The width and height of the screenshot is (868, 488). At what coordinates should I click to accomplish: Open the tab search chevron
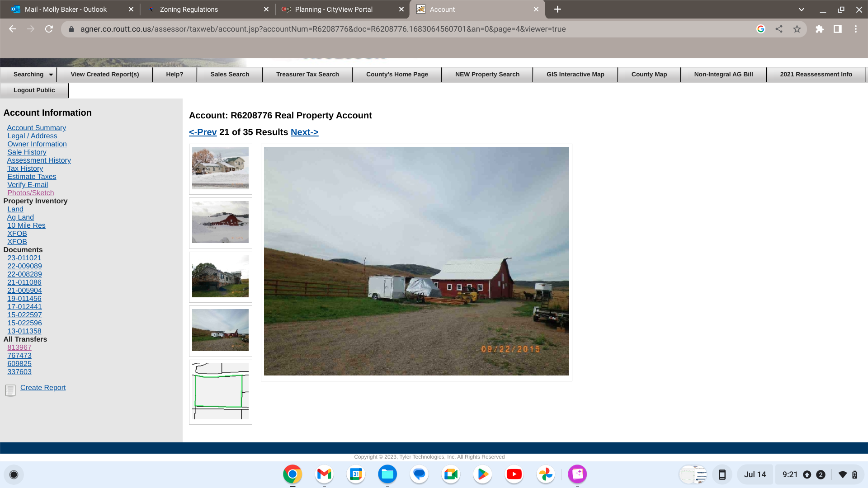[801, 9]
